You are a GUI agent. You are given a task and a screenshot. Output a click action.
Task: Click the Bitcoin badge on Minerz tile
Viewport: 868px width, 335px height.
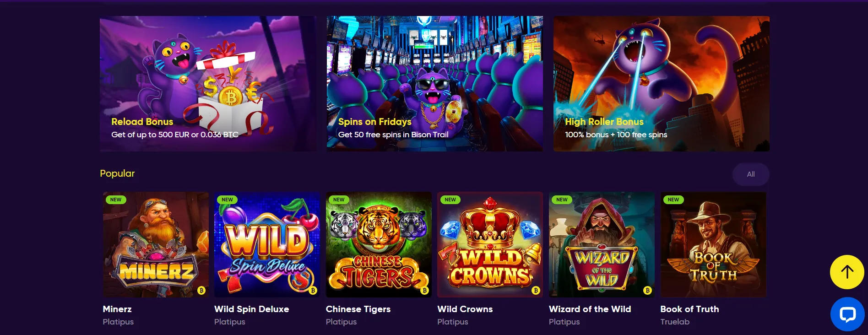(x=201, y=290)
